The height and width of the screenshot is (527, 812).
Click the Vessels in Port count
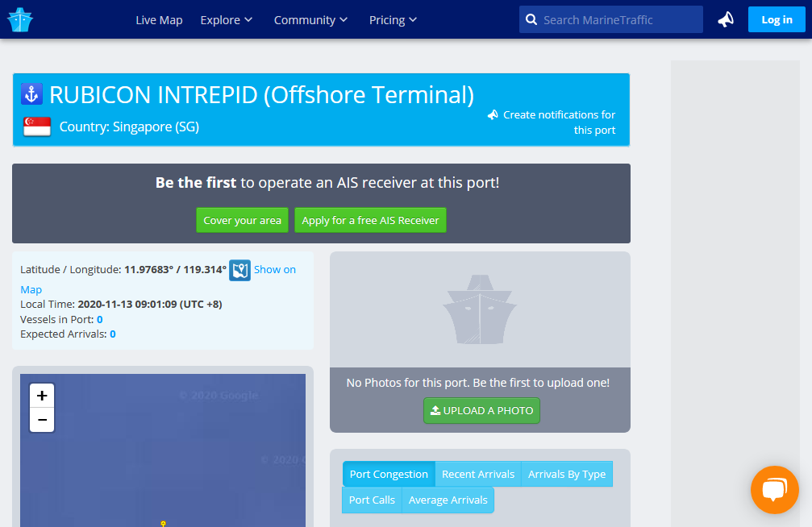(100, 319)
